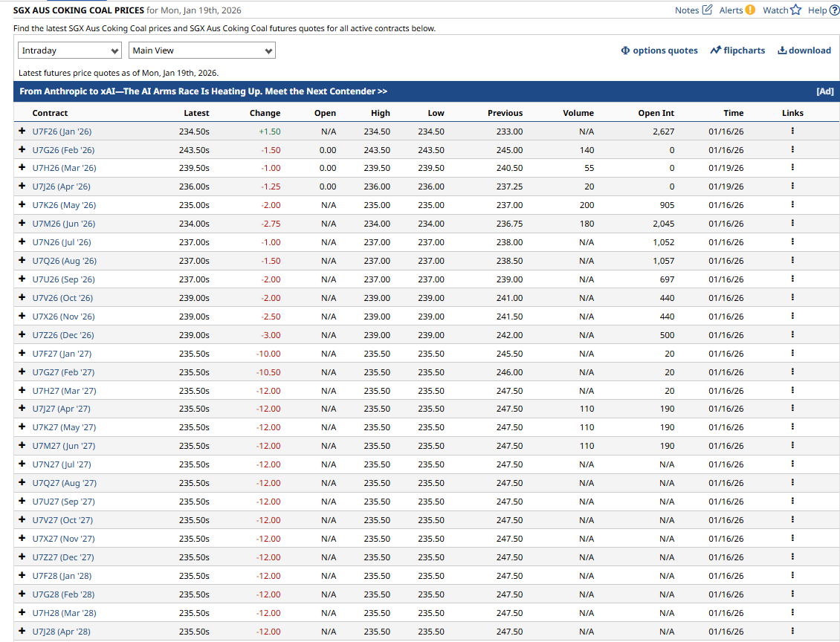Open U7H26 (Mar '26) contract link
The width and height of the screenshot is (840, 642).
coord(64,168)
